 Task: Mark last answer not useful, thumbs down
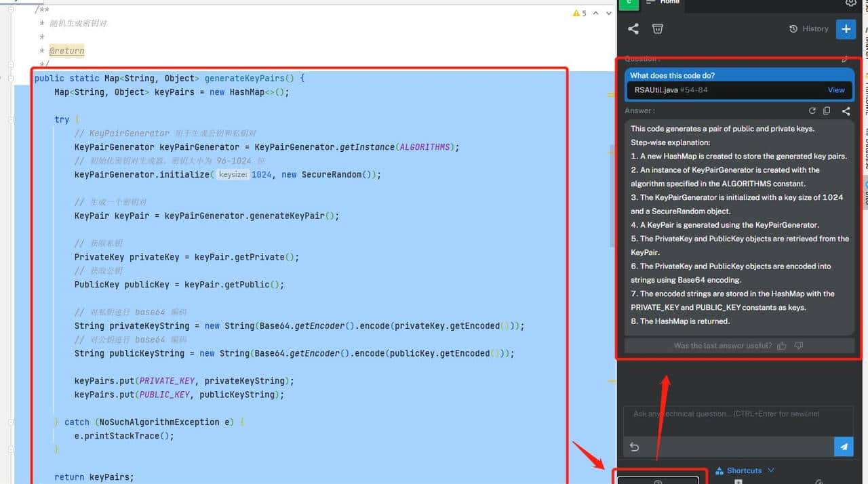click(x=798, y=346)
